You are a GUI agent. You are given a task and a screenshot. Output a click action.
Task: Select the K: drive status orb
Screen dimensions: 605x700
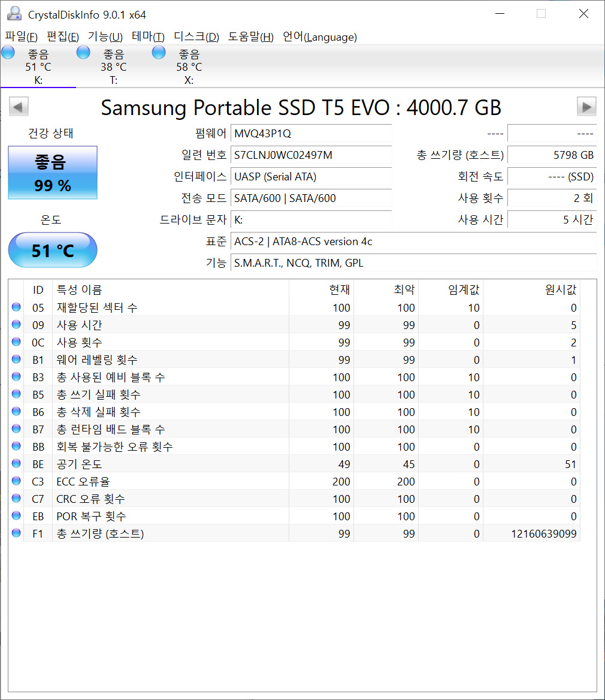[8, 53]
